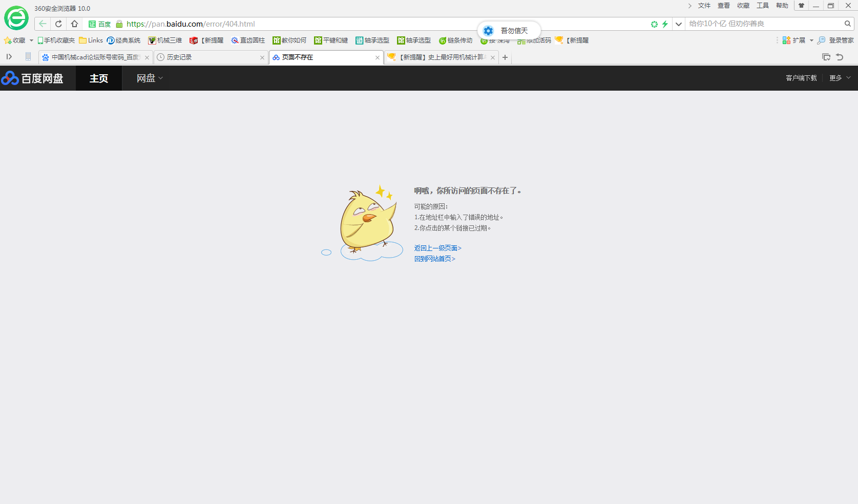The height and width of the screenshot is (504, 858).
Task: Open the Links bookmark folder
Action: [91, 40]
